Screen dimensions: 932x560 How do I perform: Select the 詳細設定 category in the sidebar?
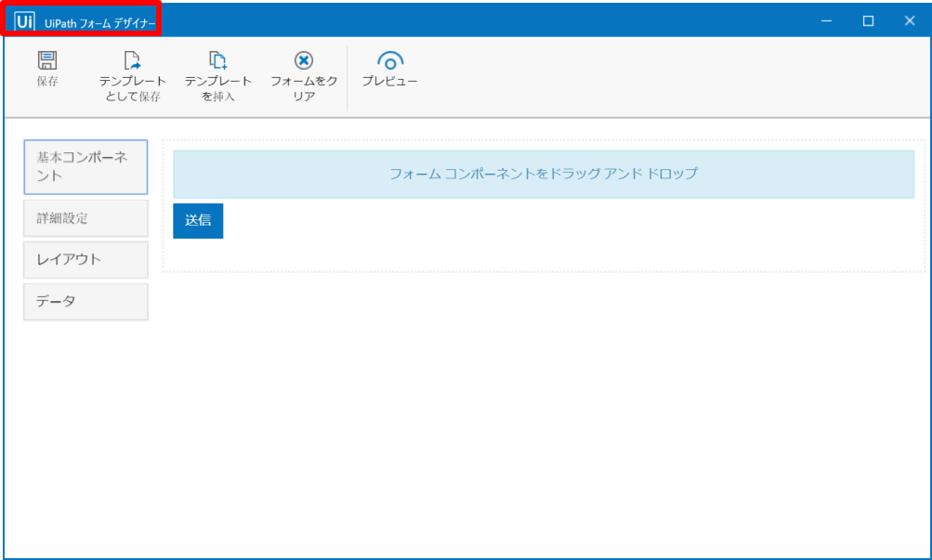pos(85,218)
